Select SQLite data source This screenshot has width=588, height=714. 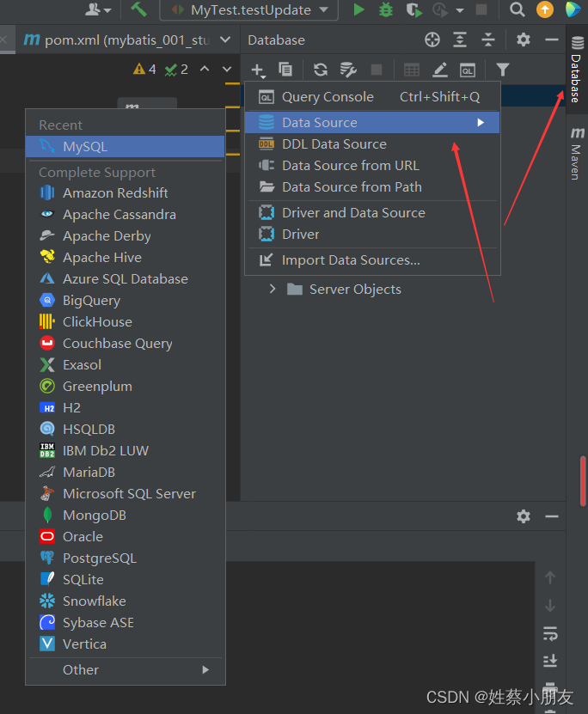coord(126,579)
